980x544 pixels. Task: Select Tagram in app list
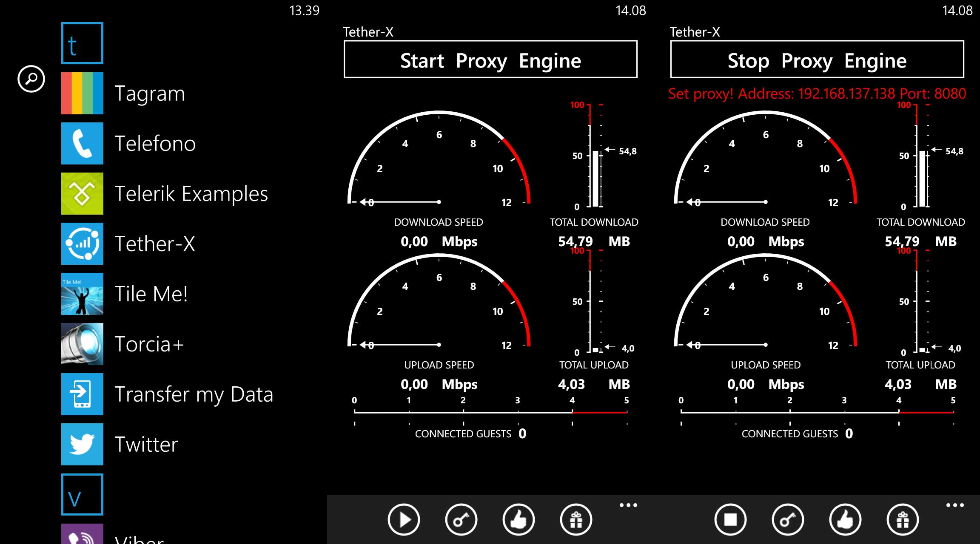coord(150,94)
